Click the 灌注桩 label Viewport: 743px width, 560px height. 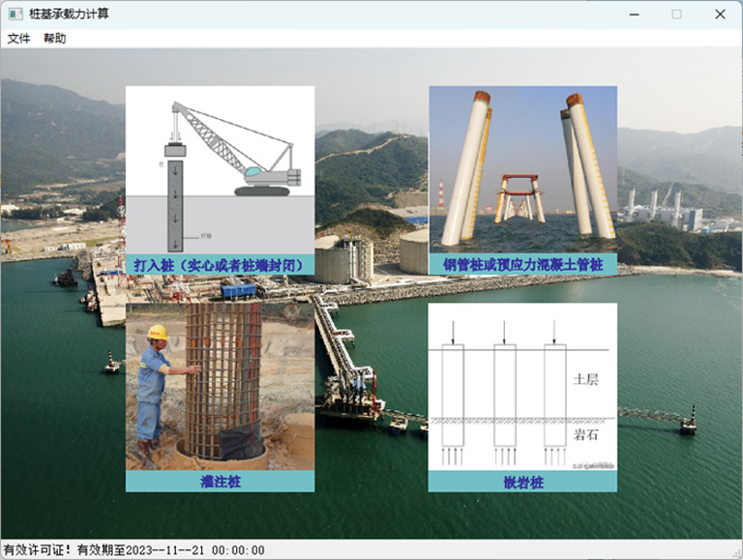coord(220,482)
